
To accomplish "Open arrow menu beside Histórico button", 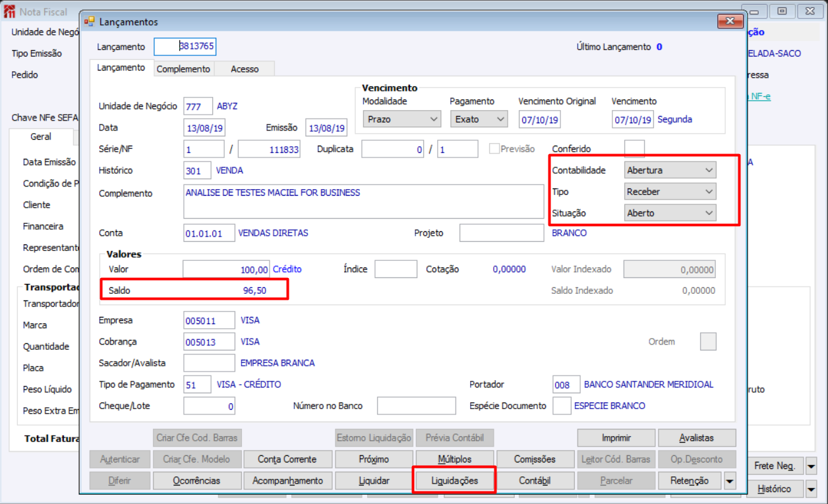I will (x=812, y=489).
